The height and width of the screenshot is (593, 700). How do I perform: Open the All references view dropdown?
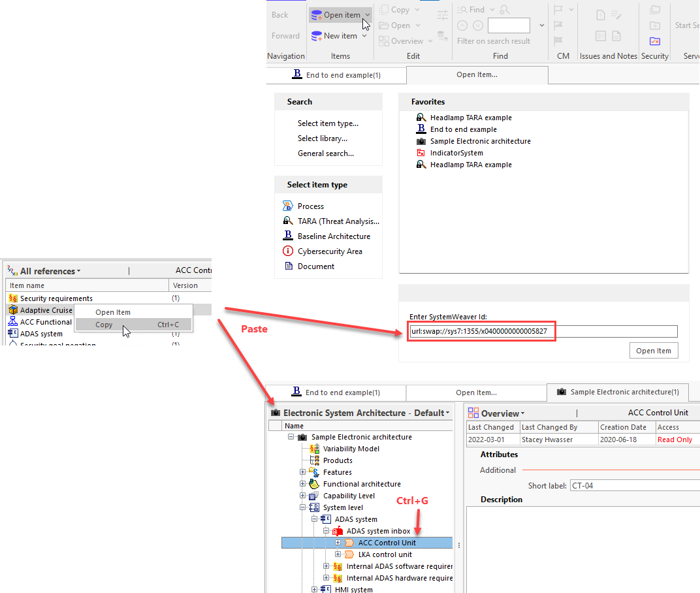point(78,271)
